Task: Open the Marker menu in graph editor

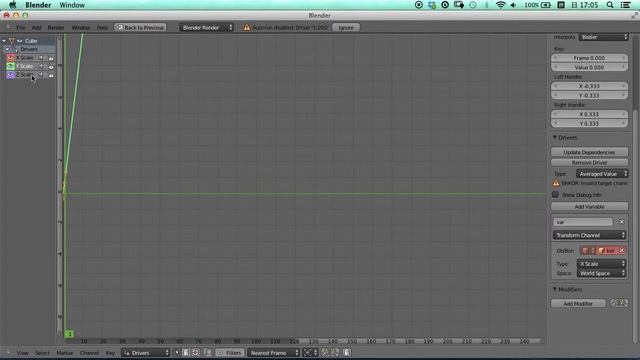Action: [x=65, y=353]
